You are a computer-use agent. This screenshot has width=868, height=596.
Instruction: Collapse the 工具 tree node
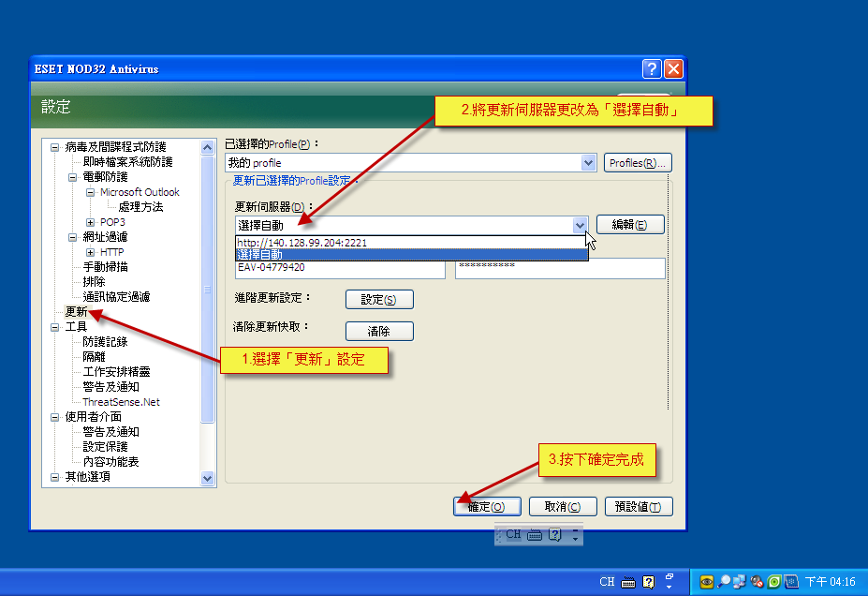tap(55, 327)
